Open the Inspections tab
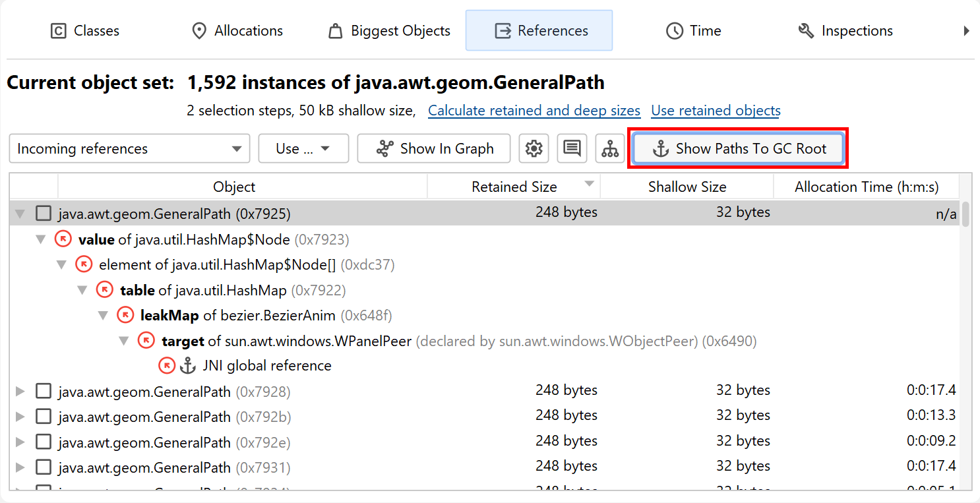Screen dimensions: 980x503 pos(845,31)
